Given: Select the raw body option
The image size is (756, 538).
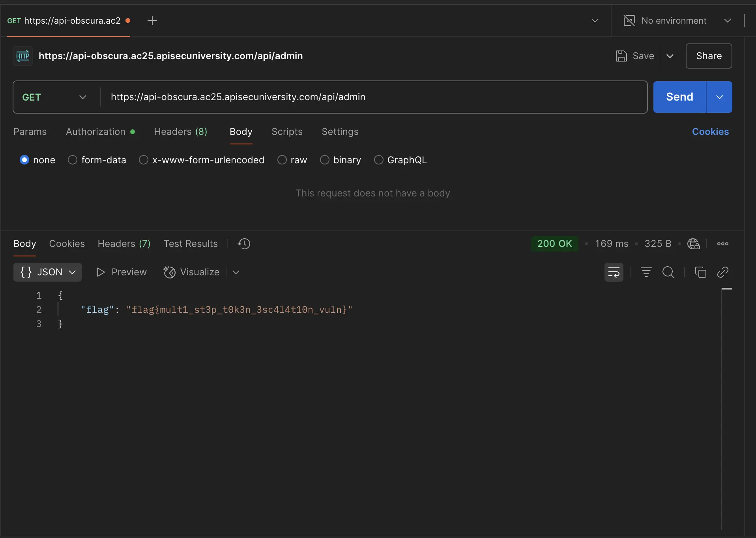Looking at the screenshot, I should click(x=282, y=160).
